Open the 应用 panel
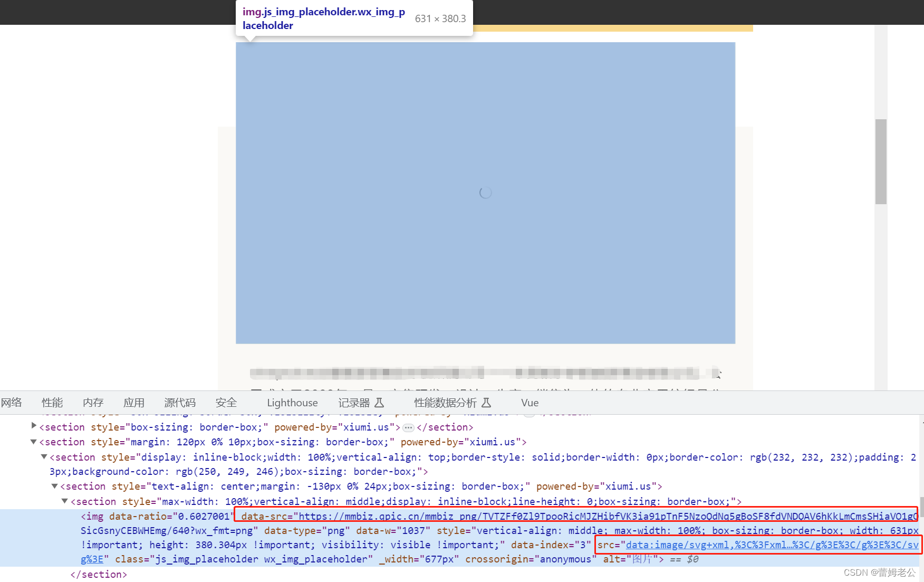 134,402
